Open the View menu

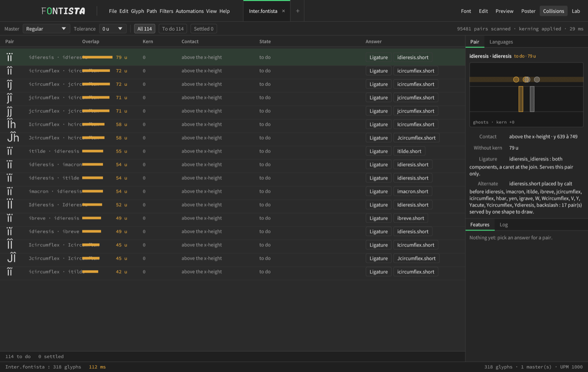(211, 11)
